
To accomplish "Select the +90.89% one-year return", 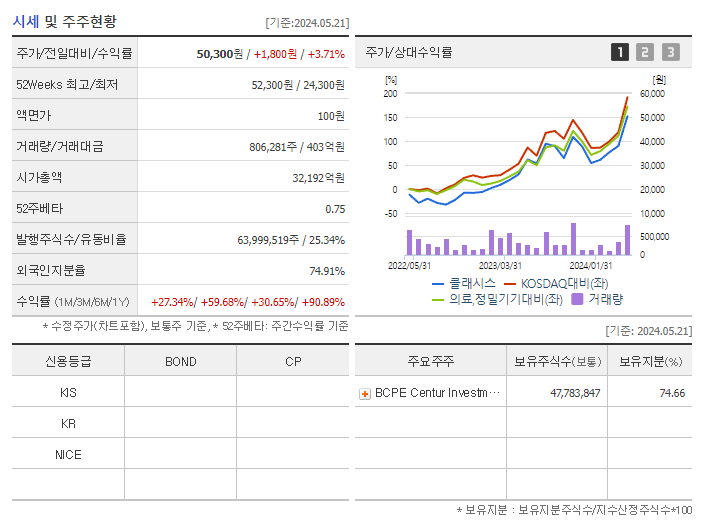I will (x=323, y=302).
